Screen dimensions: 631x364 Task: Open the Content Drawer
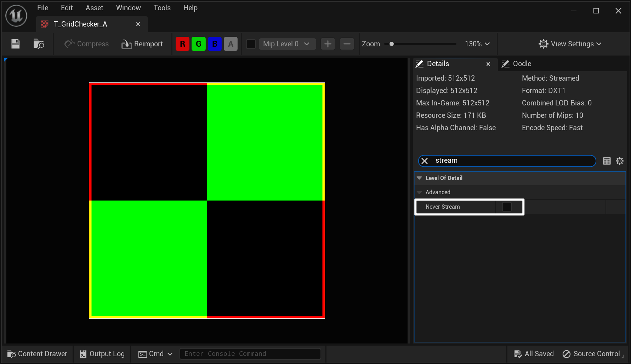tap(38, 354)
